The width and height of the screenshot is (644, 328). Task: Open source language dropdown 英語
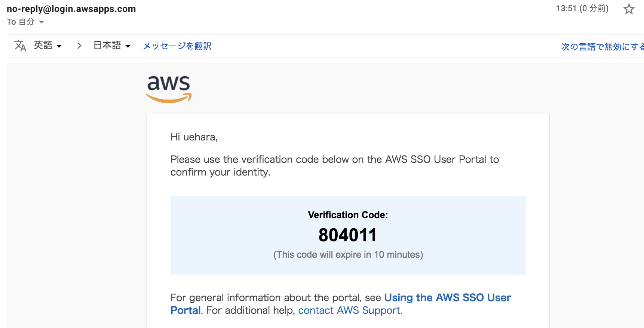pos(47,46)
